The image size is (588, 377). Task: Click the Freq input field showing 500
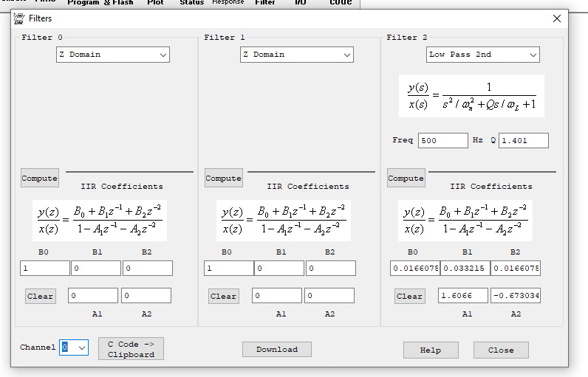(443, 140)
